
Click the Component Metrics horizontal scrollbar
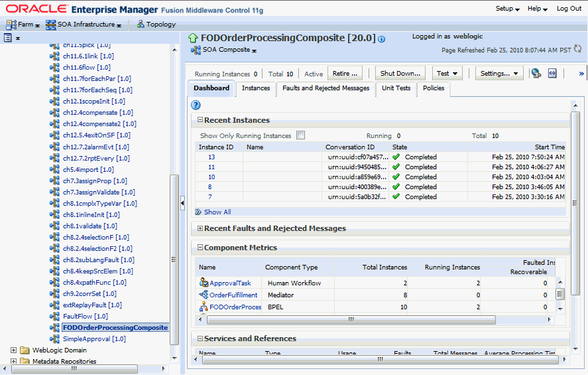[351, 319]
